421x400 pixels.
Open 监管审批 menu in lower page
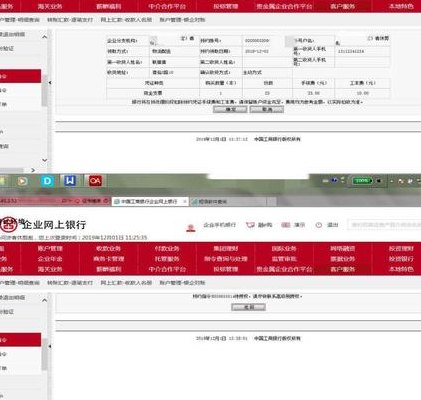click(284, 259)
